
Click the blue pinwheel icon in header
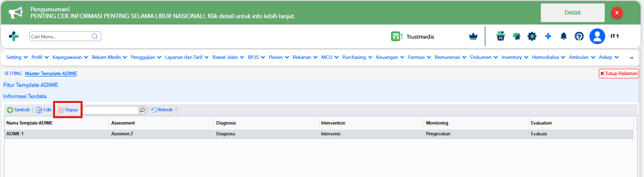pos(548,36)
